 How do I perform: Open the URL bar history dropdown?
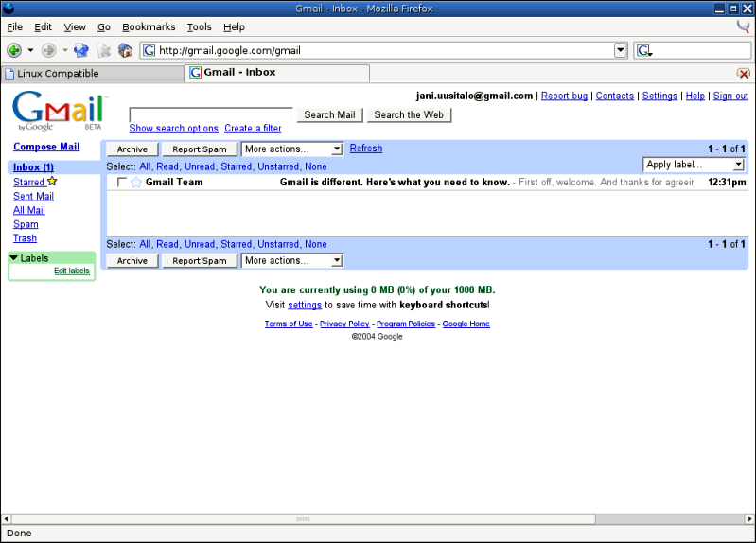pyautogui.click(x=621, y=50)
